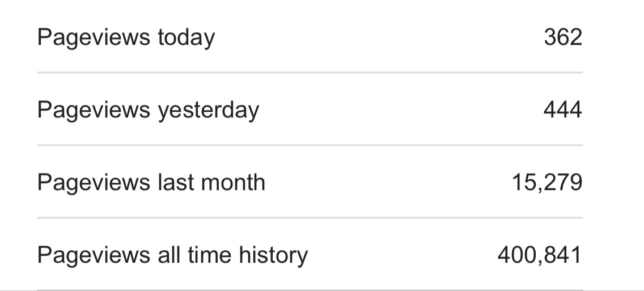The height and width of the screenshot is (291, 644).
Task: Click the bottom border under all time history
Action: click(310, 290)
